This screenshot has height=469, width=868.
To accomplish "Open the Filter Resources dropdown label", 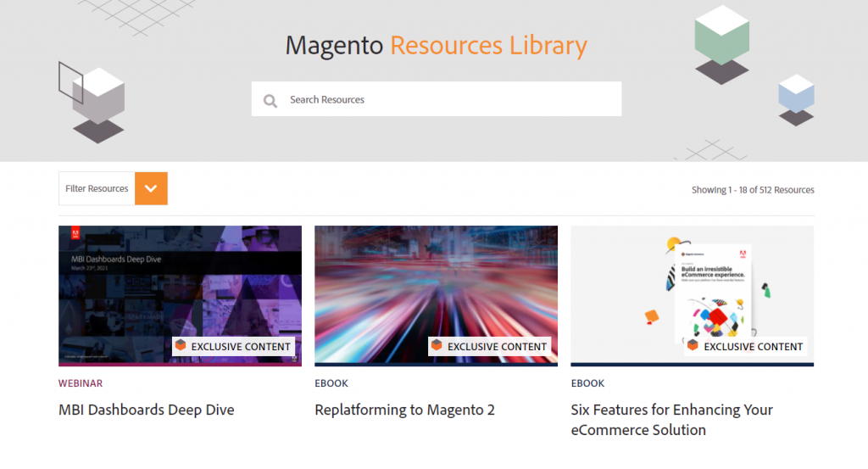I will click(97, 188).
